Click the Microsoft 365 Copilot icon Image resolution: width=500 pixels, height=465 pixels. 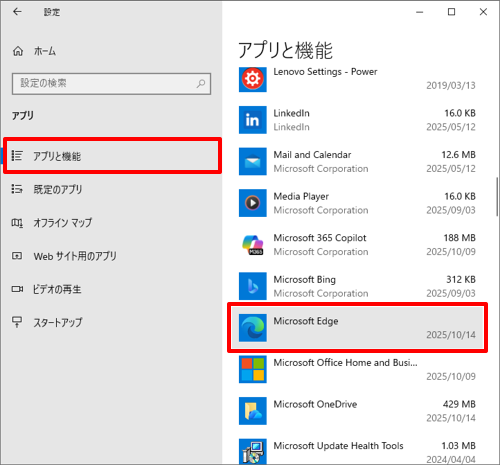pyautogui.click(x=253, y=244)
